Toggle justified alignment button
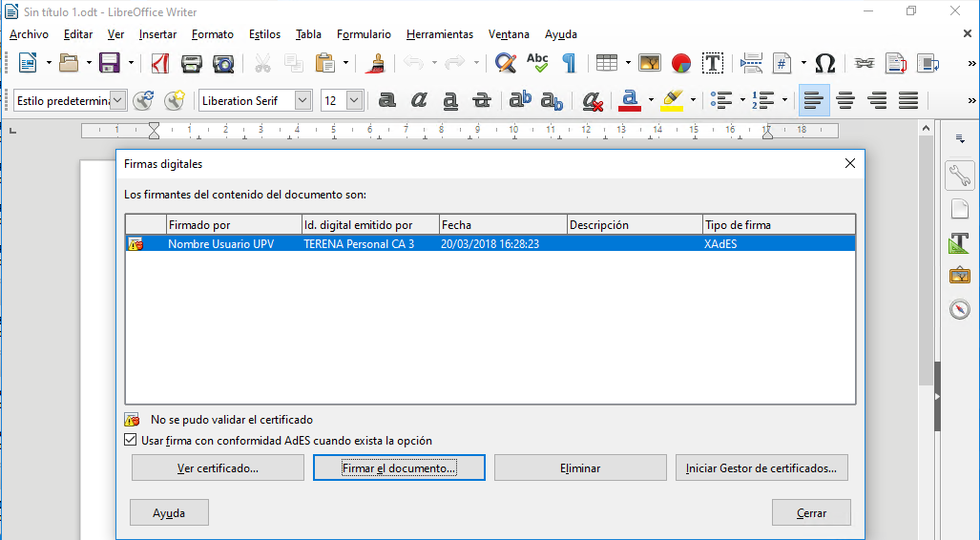This screenshot has width=980, height=540. 908,100
